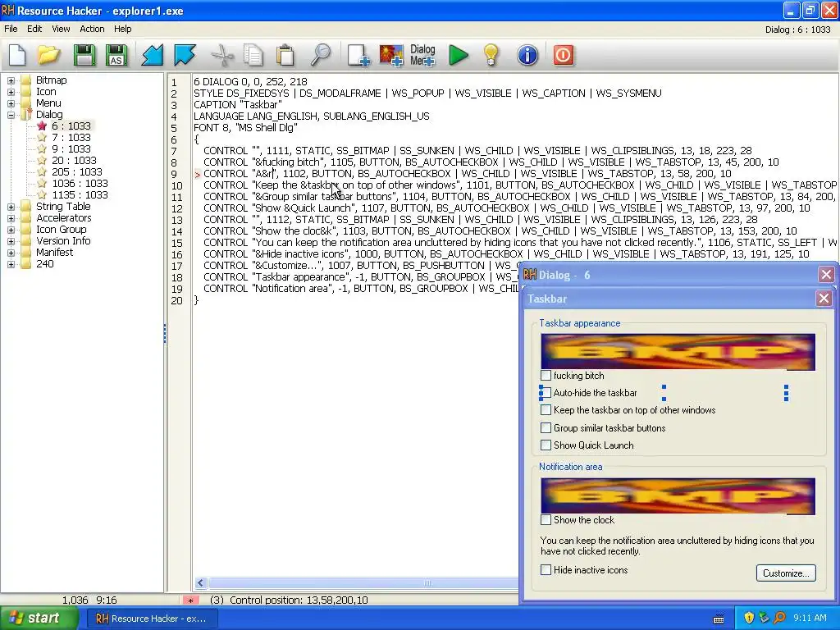Click the Dialog Menu insert icon
The image size is (840, 630).
tap(422, 55)
